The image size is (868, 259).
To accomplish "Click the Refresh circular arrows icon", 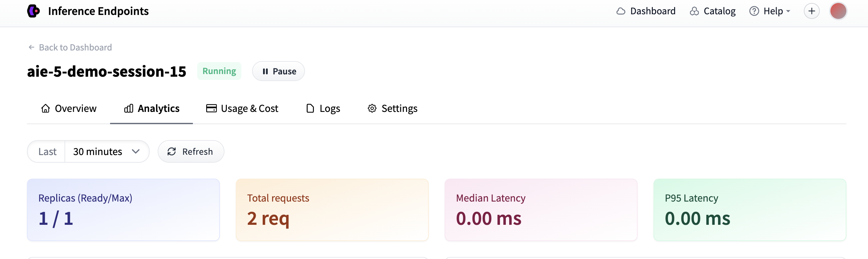I will coord(172,152).
